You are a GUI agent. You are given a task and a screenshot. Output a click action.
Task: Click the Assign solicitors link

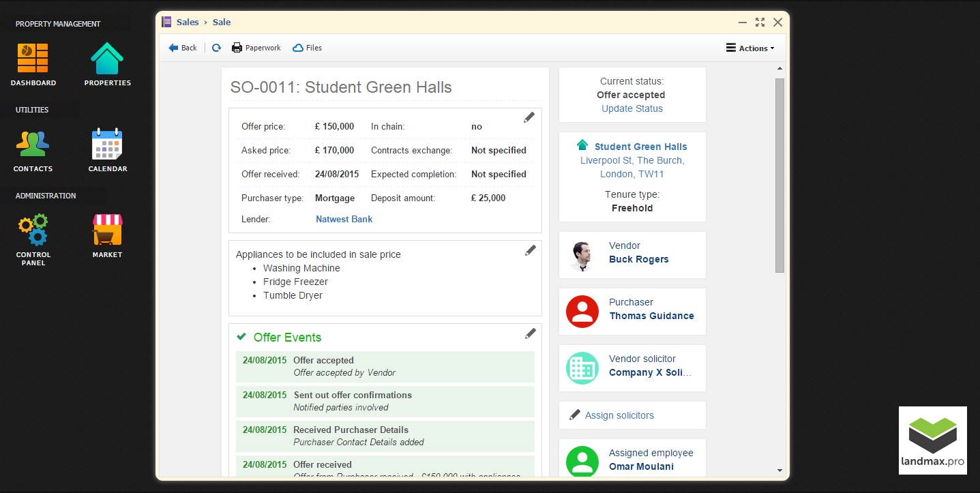619,415
